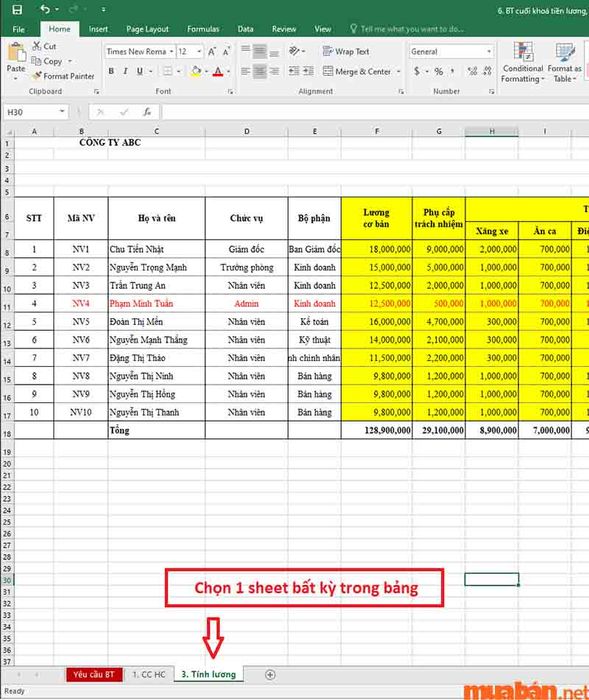The image size is (589, 700).
Task: Open the File menu
Action: pyautogui.click(x=19, y=29)
